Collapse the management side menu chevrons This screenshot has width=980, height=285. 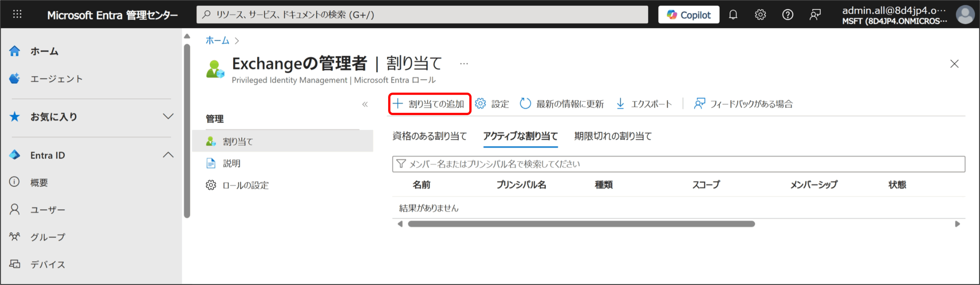tap(365, 104)
